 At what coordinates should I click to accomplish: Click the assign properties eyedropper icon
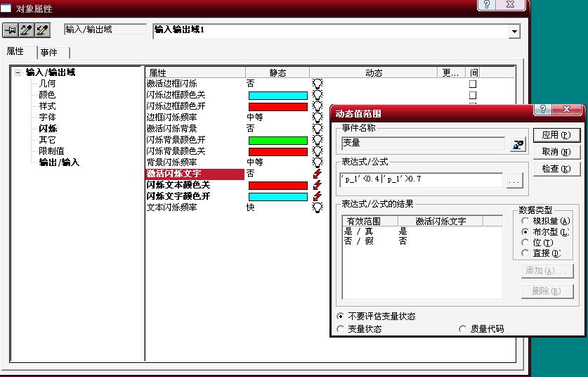click(x=42, y=30)
